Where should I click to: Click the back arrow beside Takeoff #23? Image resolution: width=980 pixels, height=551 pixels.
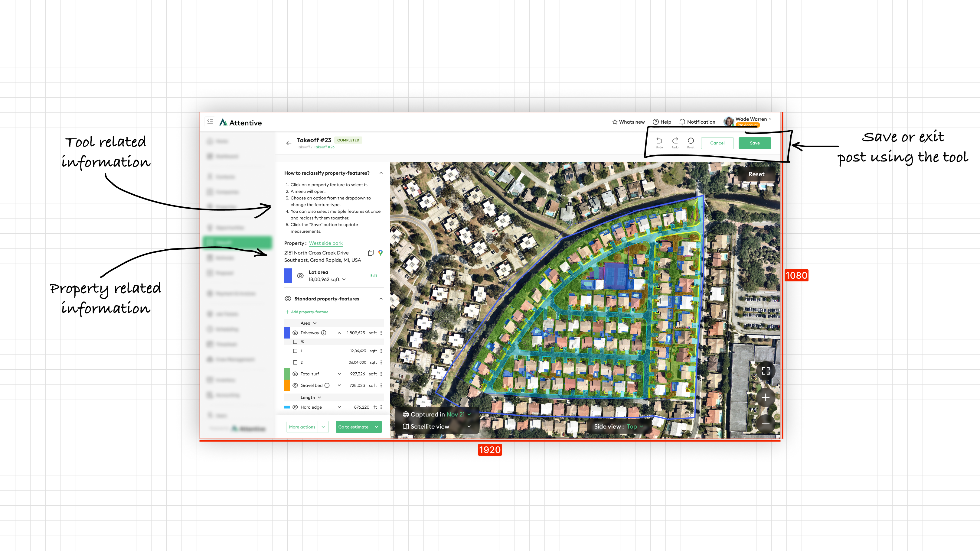click(289, 143)
